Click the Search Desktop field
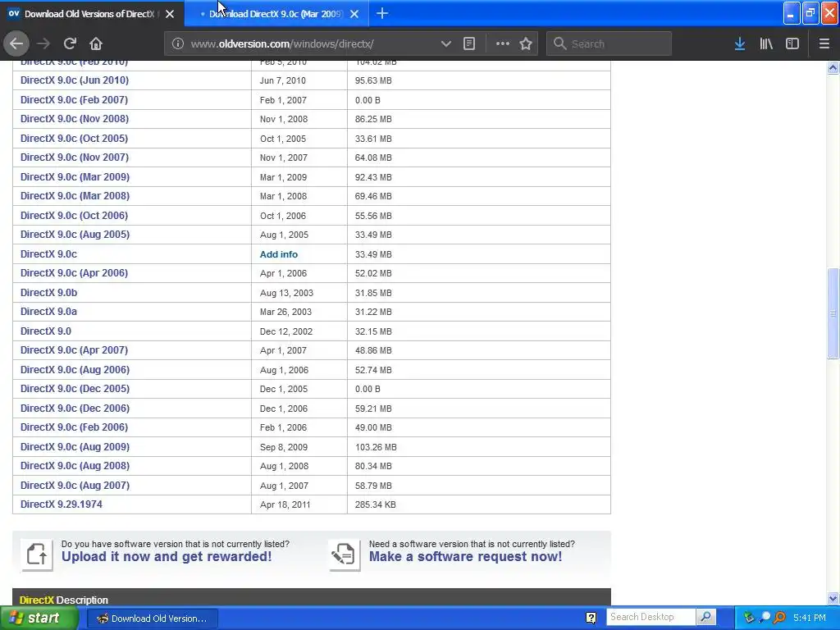 [651, 617]
